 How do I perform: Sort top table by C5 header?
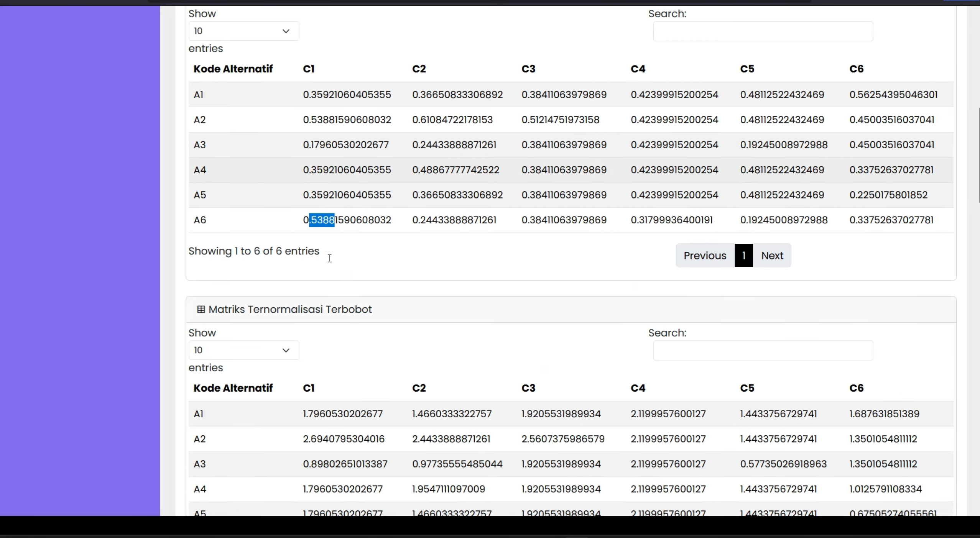coord(747,69)
